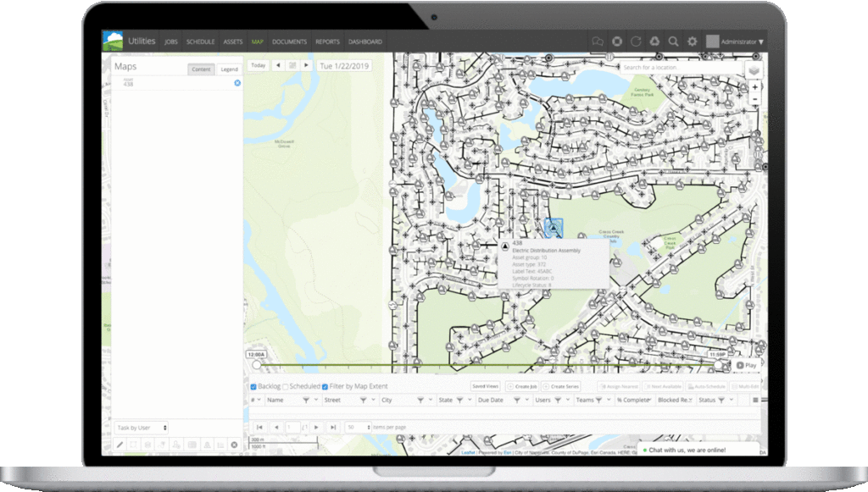Screen dimensions: 868x492
Task: Click the Create Job button
Action: 522,386
